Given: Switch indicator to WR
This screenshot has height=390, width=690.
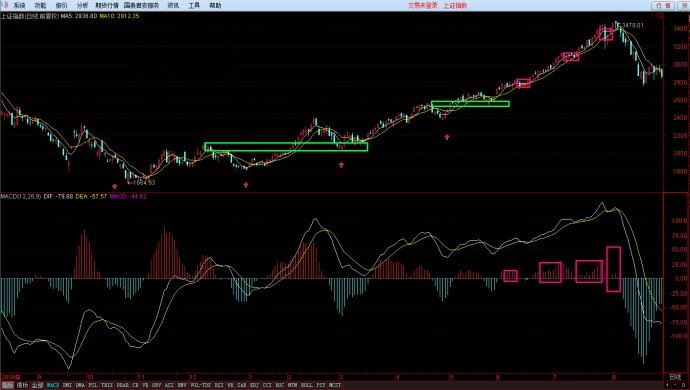Looking at the screenshot, I should click(x=230, y=385).
